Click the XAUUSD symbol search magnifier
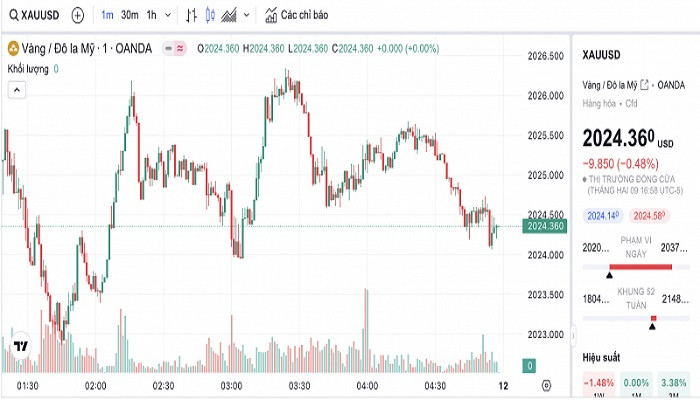Viewport: 700px width, 400px height. (12, 16)
